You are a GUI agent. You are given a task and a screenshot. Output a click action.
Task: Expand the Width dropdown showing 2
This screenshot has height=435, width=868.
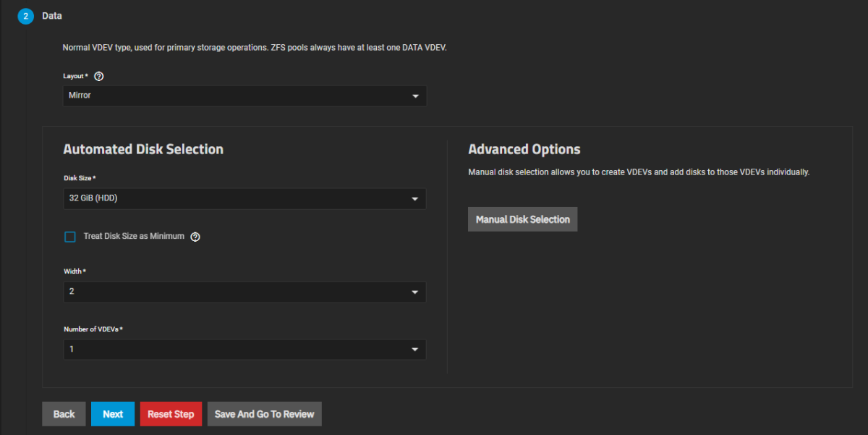tap(244, 292)
